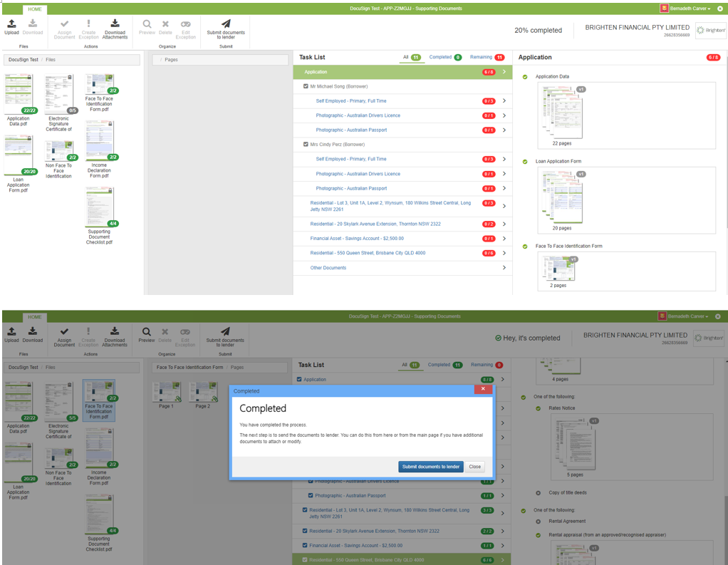The height and width of the screenshot is (565, 728).
Task: Expand the Other Documents row chevron
Action: (x=504, y=268)
